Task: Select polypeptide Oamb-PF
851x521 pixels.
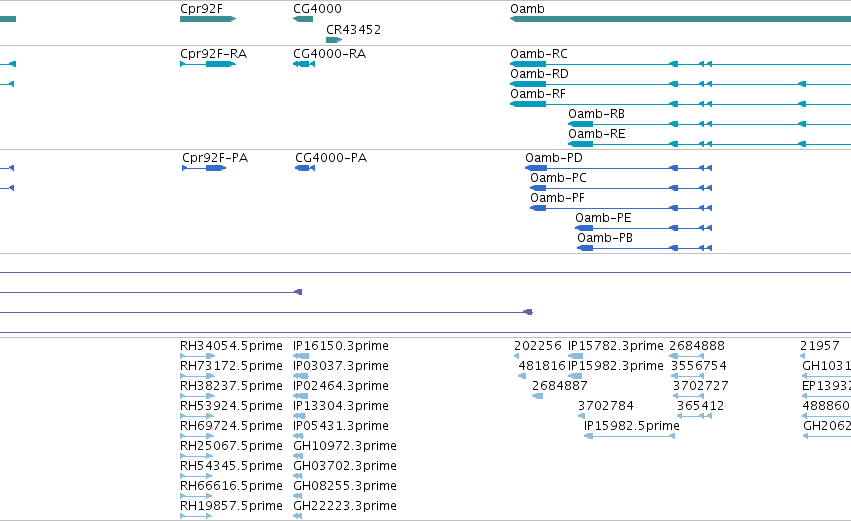Action: point(621,208)
